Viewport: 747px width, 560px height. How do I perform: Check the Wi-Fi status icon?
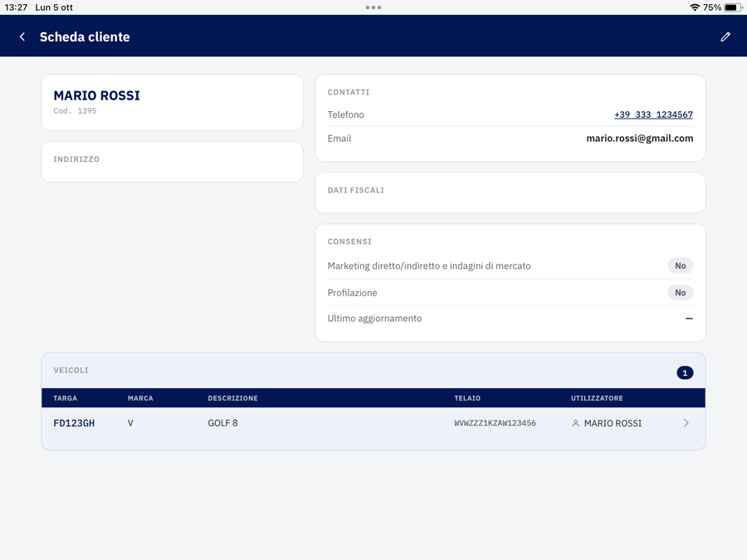pyautogui.click(x=695, y=7)
